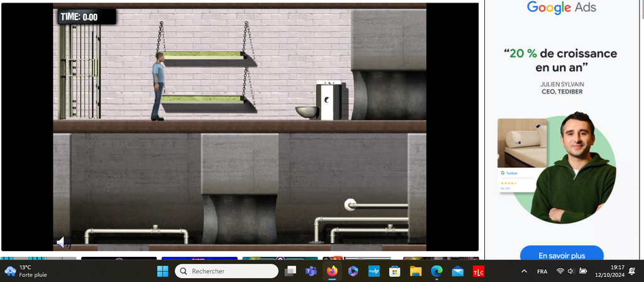Open the Google Ads logo link

pos(562,8)
